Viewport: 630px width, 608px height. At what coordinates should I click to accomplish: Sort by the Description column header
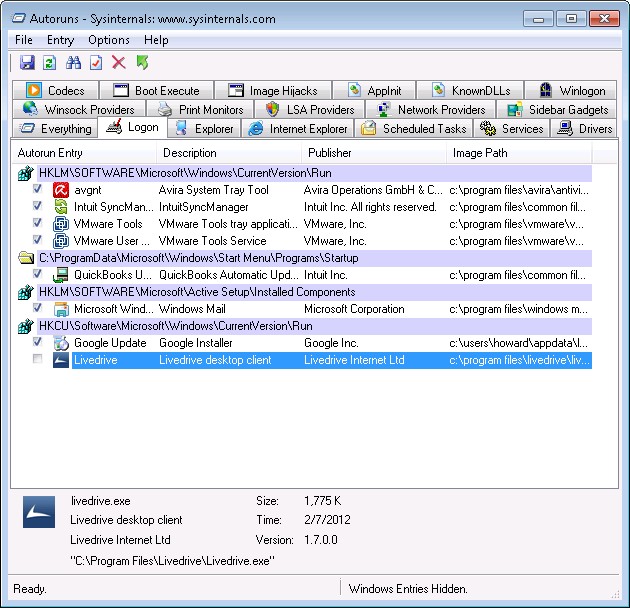(229, 153)
